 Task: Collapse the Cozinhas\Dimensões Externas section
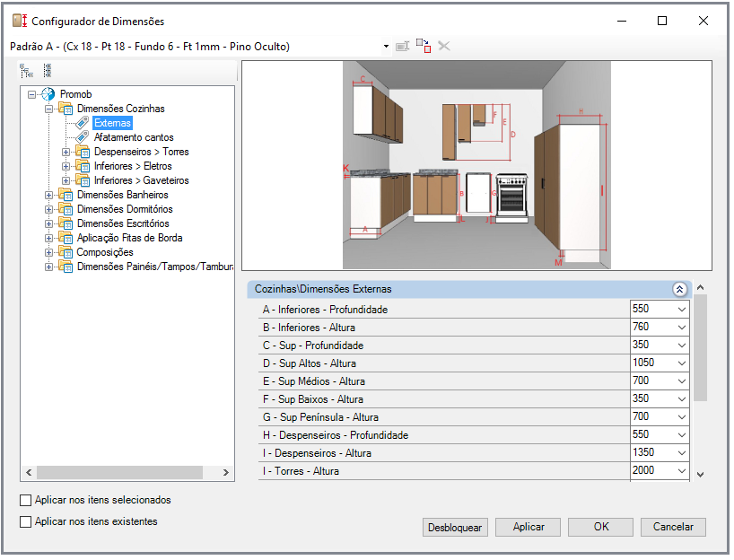pos(679,289)
